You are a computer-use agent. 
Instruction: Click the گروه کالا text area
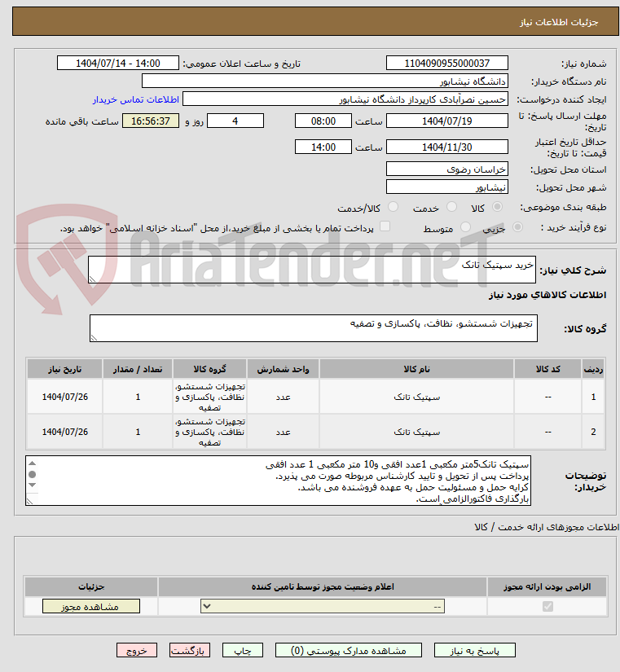tap(314, 328)
